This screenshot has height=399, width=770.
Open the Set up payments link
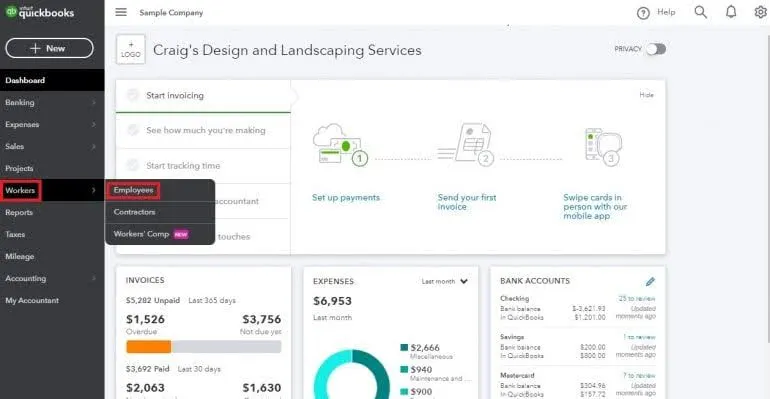[346, 197]
